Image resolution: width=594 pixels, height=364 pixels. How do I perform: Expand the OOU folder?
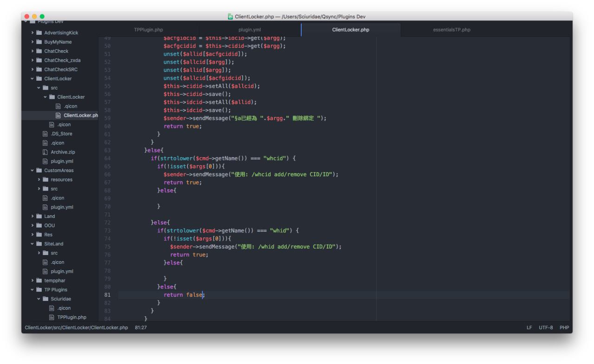[32, 225]
